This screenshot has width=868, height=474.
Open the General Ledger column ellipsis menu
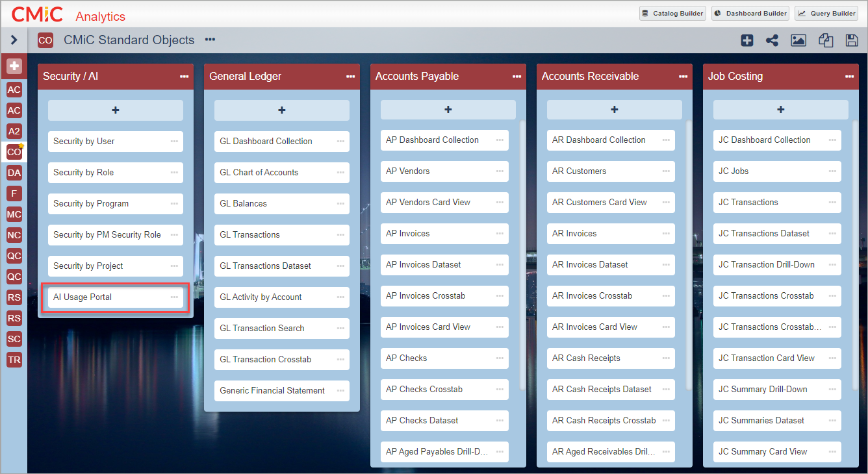351,77
